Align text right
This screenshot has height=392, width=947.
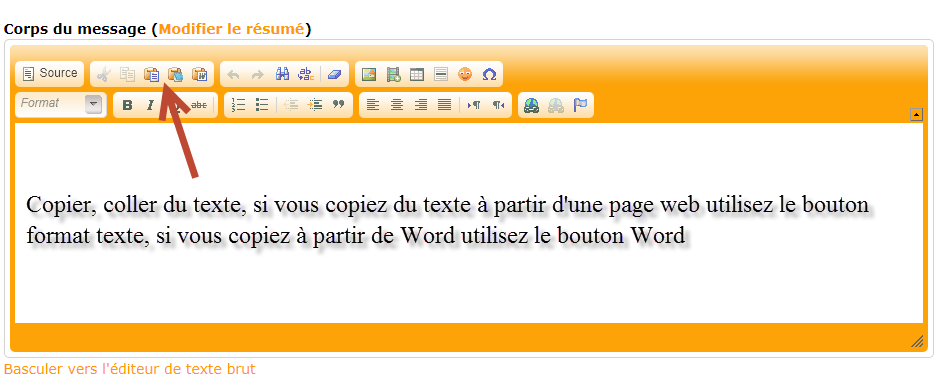(421, 105)
